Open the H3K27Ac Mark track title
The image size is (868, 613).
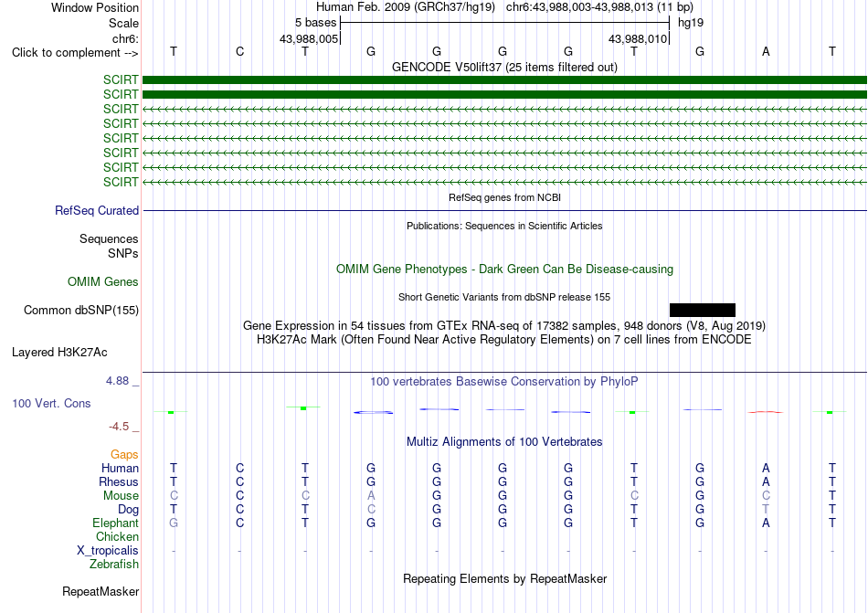[x=504, y=339]
